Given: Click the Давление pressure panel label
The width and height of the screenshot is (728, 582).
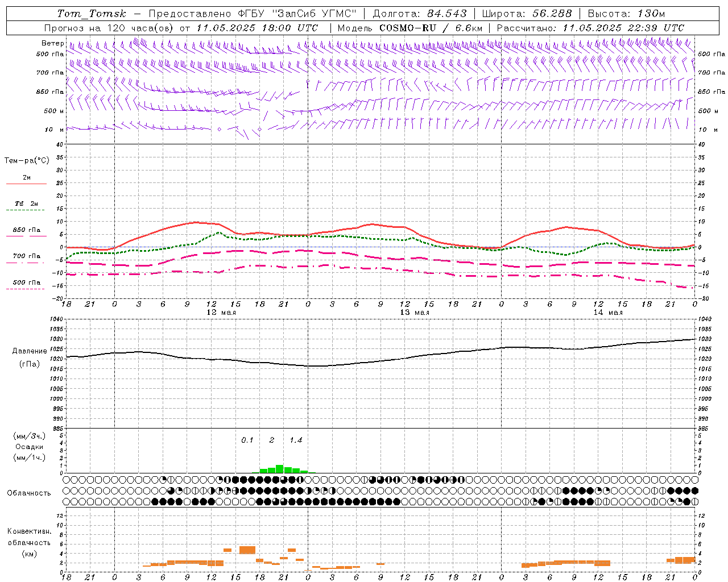Looking at the screenshot, I should point(30,351).
